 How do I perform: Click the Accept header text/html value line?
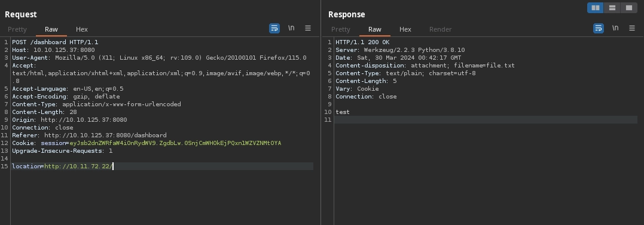(x=161, y=73)
